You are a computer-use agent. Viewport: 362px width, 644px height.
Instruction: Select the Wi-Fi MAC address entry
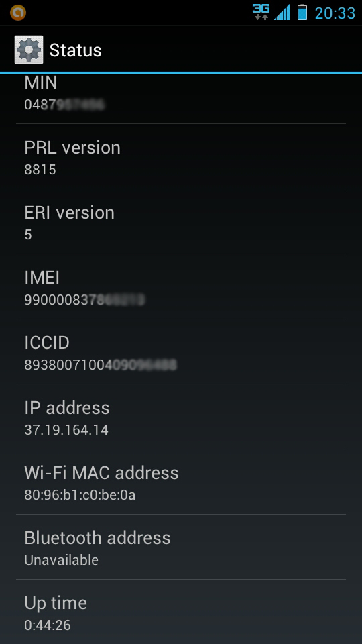tap(181, 482)
